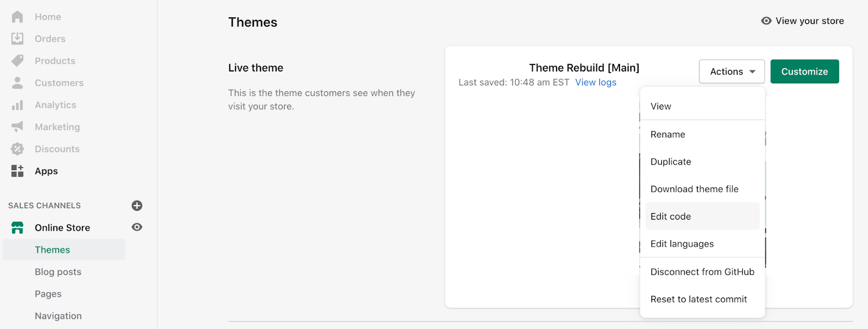Viewport: 868px width, 329px height.
Task: Select Edit code from the Actions menu
Action: [671, 216]
